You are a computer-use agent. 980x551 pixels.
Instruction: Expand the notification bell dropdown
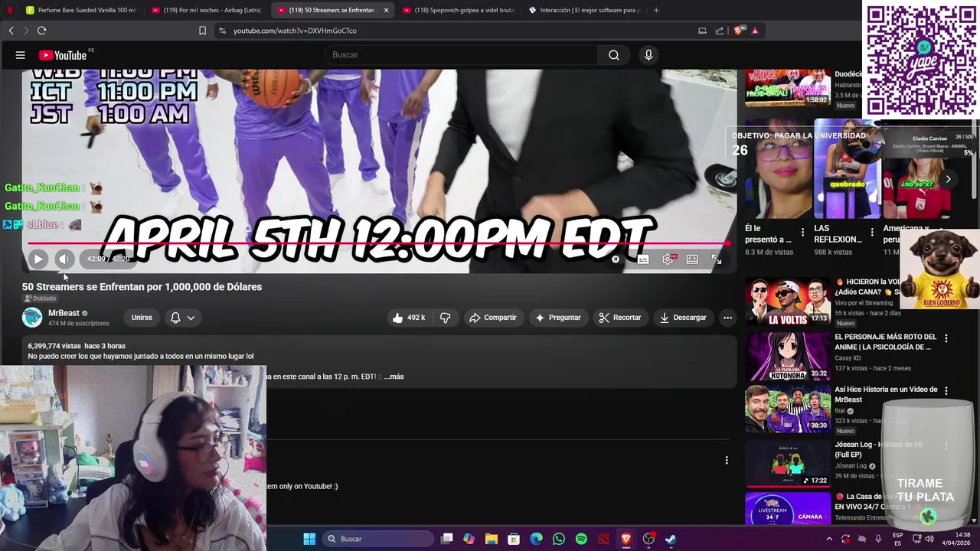[x=182, y=318]
